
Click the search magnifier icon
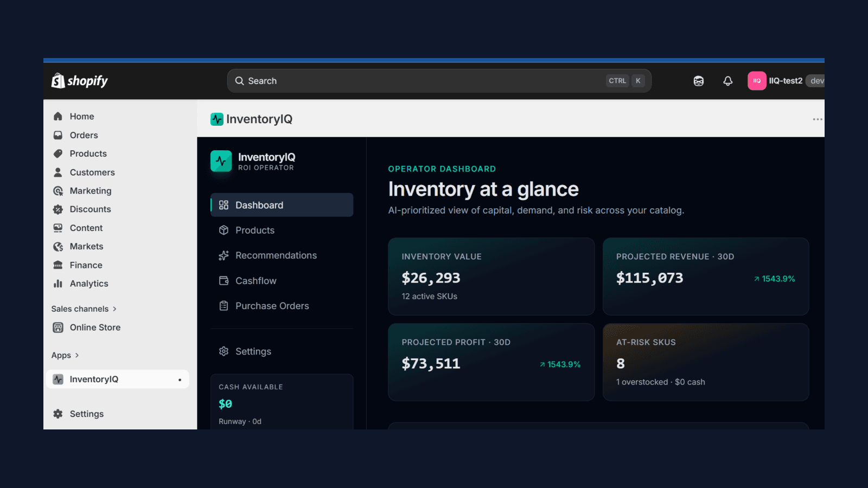pos(239,81)
